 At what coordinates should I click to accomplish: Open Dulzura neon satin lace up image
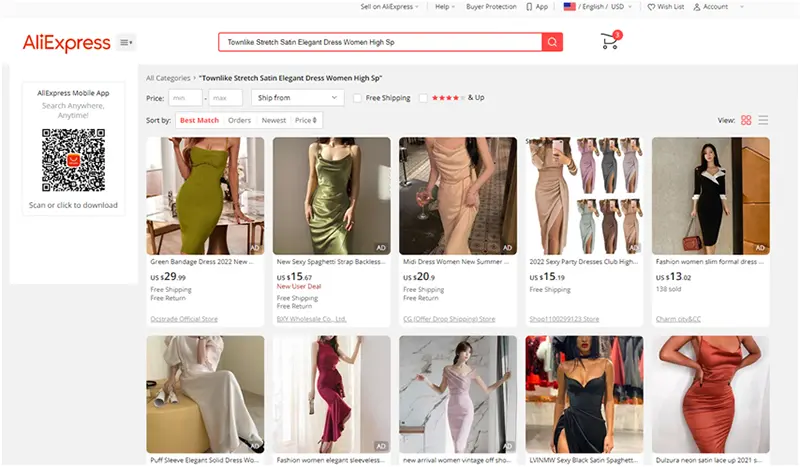coord(711,394)
